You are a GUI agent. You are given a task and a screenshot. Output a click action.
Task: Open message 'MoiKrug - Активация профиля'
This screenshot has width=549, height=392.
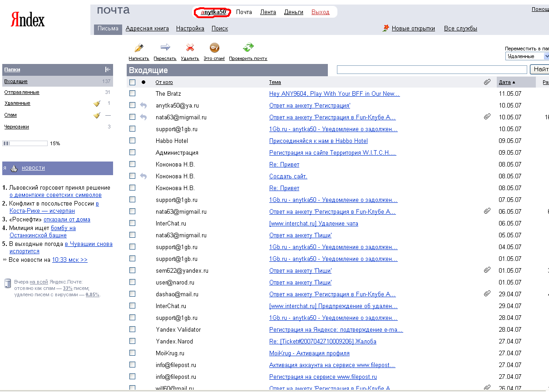point(309,353)
